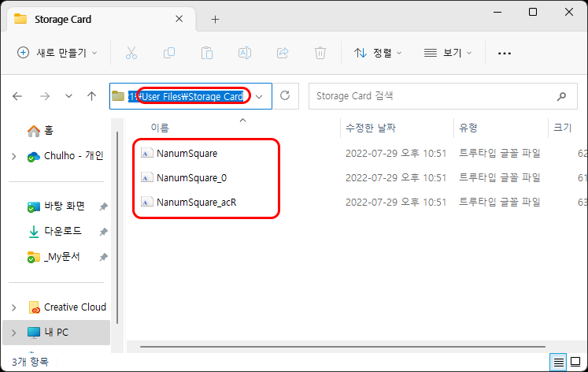Sort by 이름 column header
Image resolution: width=588 pixels, height=372 pixels.
click(x=160, y=128)
